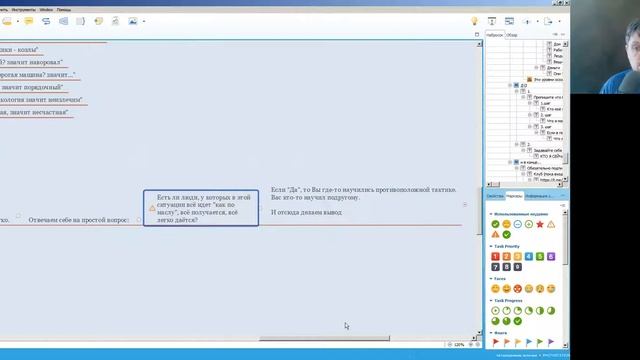Click the canvas horizontal scrollbar thumb
The height and width of the screenshot is (360, 640).
click(x=324, y=338)
